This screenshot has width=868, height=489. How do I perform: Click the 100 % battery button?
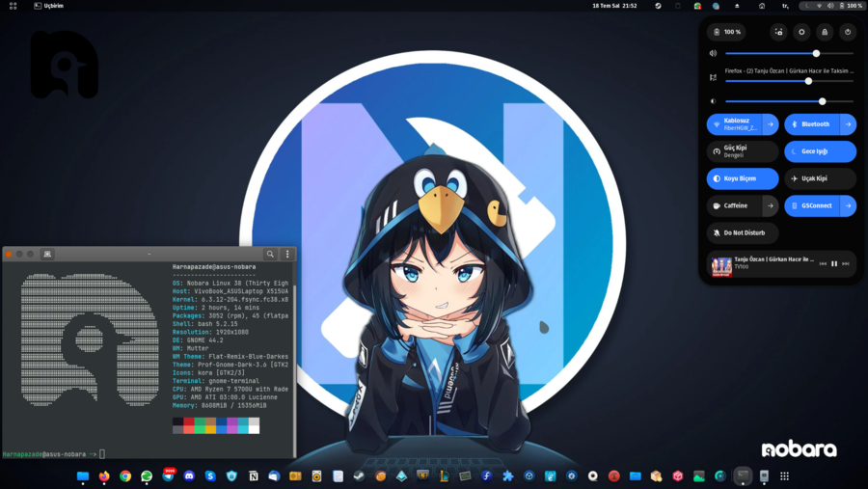click(x=727, y=32)
